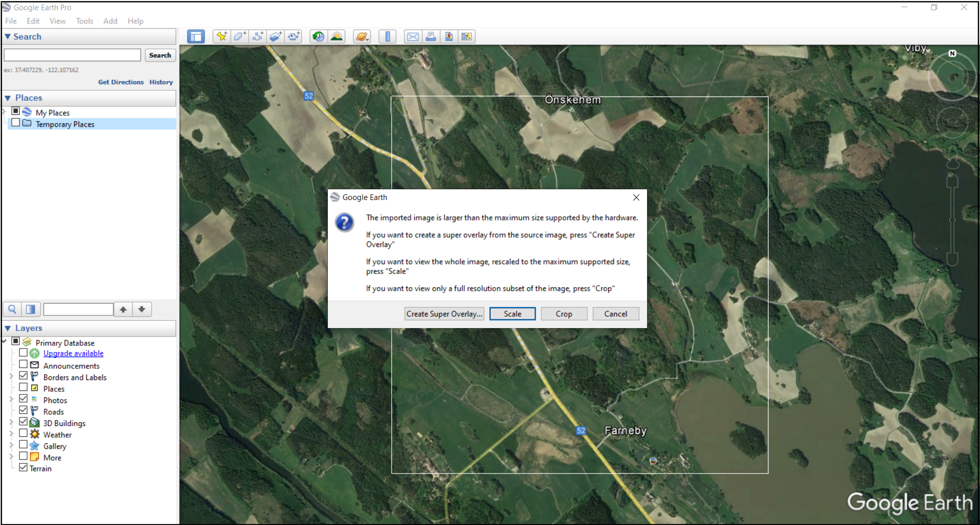Click the question mark icon in dialog

345,222
